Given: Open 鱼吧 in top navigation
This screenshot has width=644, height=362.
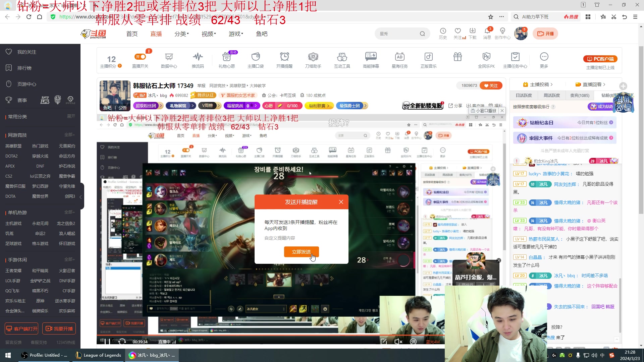Looking at the screenshot, I should (262, 34).
